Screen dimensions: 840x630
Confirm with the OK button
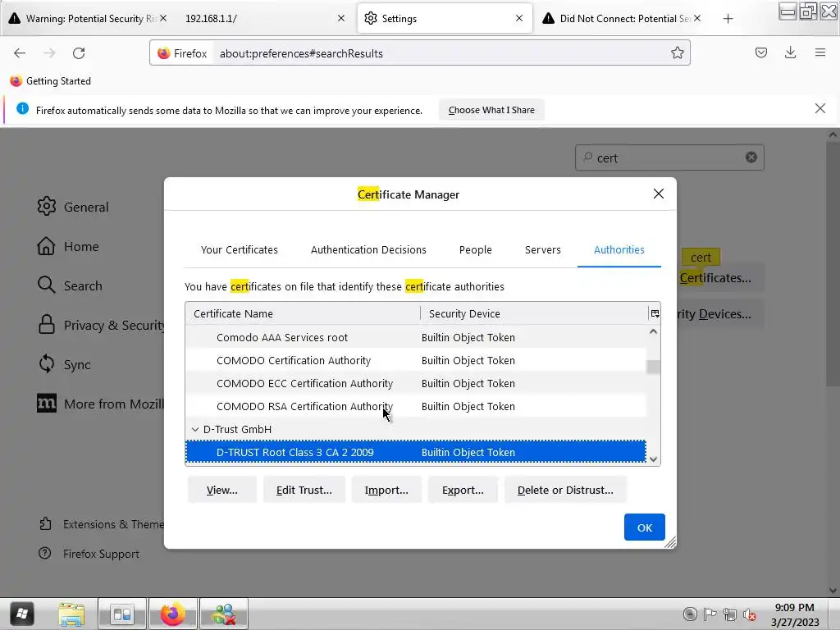pyautogui.click(x=645, y=527)
